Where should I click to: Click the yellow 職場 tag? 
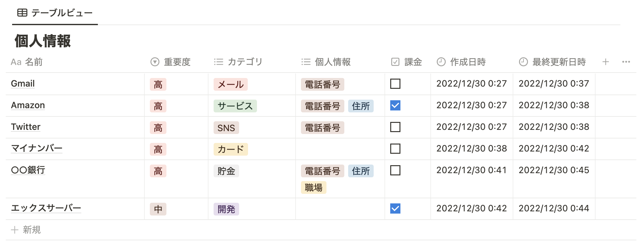[314, 187]
